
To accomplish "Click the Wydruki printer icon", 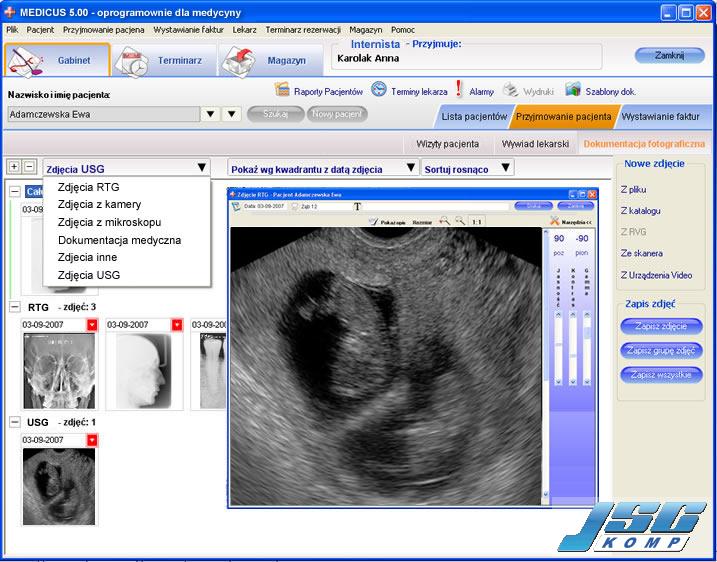I will pos(510,90).
